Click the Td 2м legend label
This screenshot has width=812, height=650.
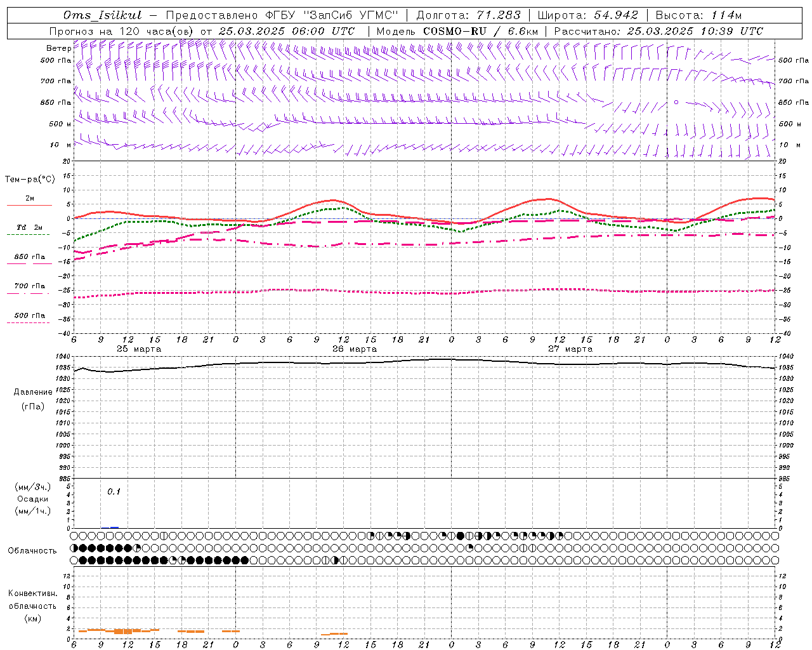tap(29, 227)
